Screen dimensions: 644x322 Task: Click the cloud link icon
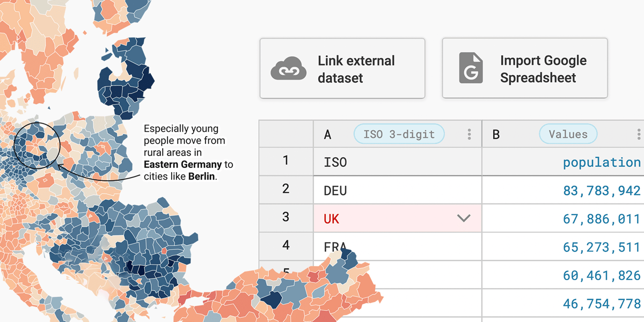click(289, 69)
